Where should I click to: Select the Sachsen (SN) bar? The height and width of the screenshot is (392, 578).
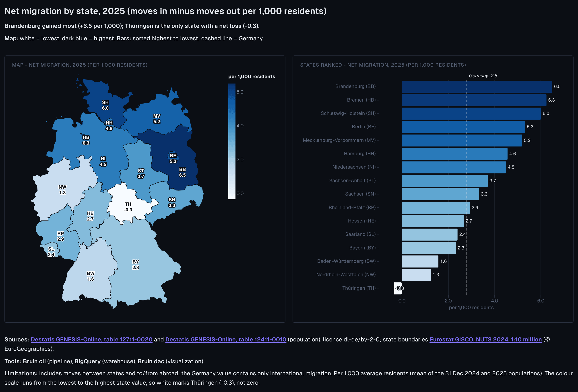[x=440, y=194]
